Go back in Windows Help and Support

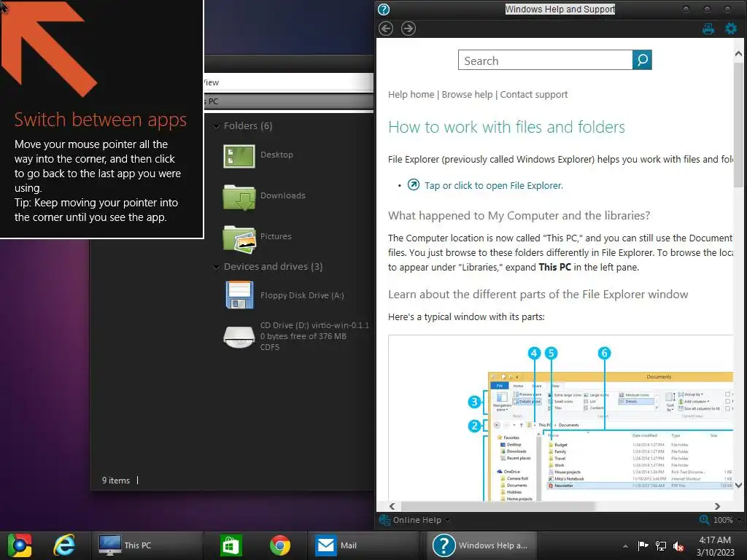pos(386,28)
